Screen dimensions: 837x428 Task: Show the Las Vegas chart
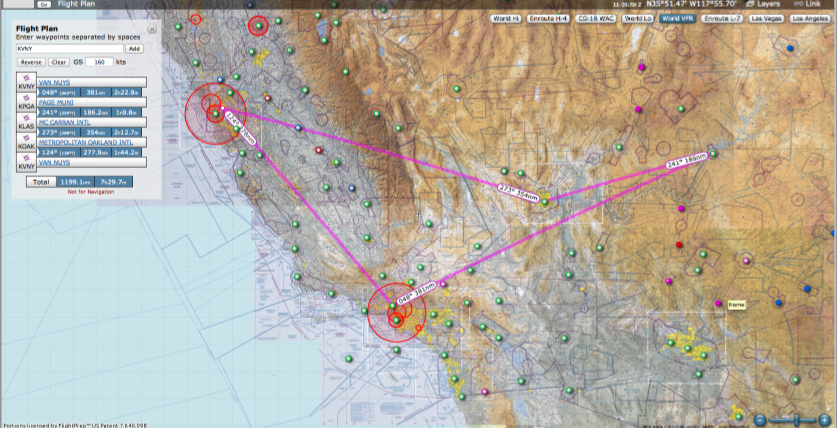[x=767, y=19]
